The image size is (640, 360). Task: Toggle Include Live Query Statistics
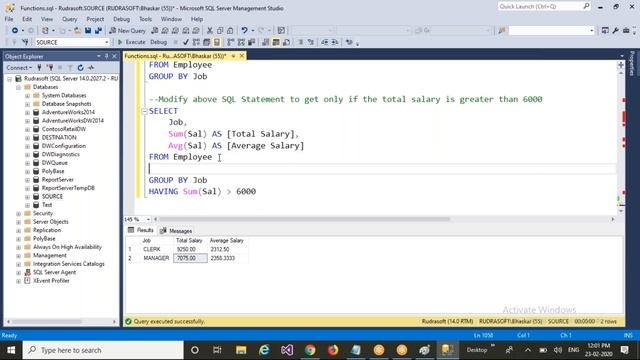(x=241, y=42)
